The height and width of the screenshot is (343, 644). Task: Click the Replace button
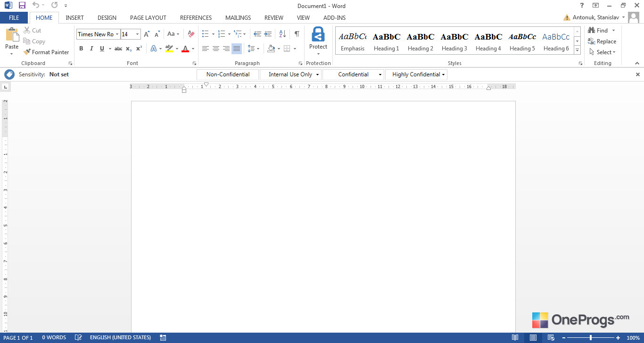[602, 41]
